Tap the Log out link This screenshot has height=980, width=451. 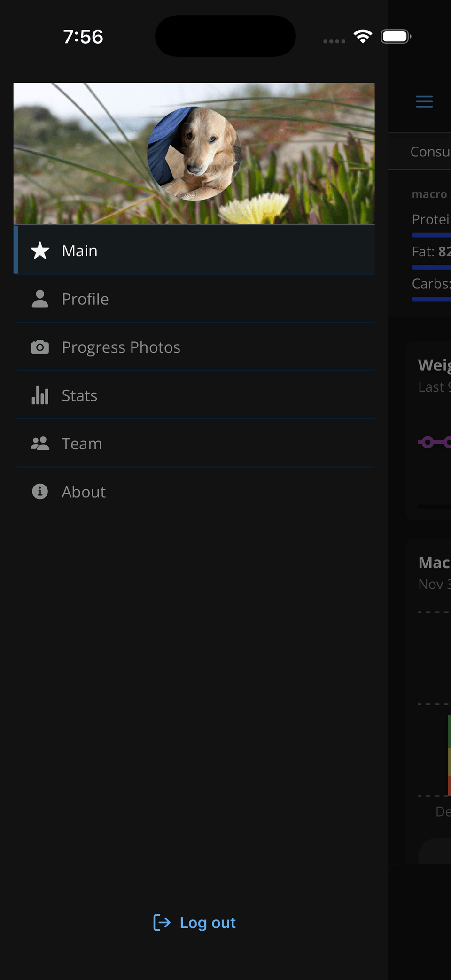click(207, 922)
